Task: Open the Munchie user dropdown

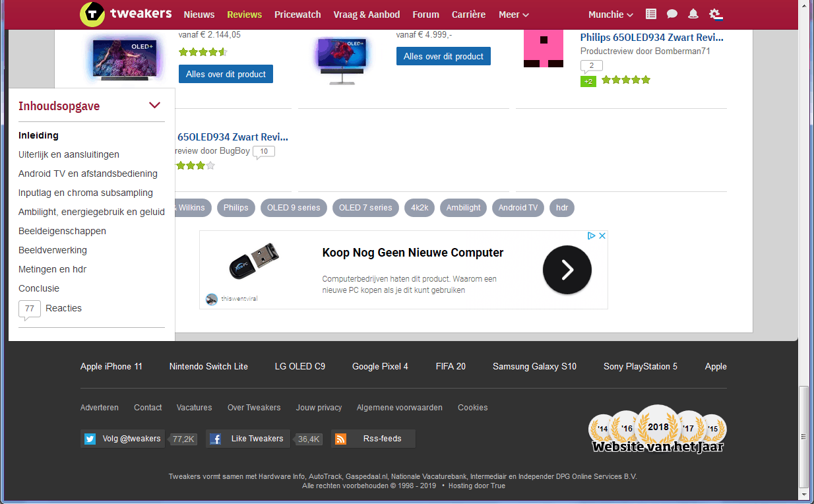Action: (611, 15)
